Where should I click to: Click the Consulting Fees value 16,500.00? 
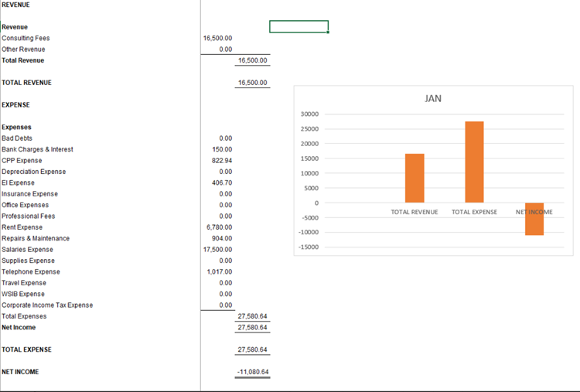217,38
